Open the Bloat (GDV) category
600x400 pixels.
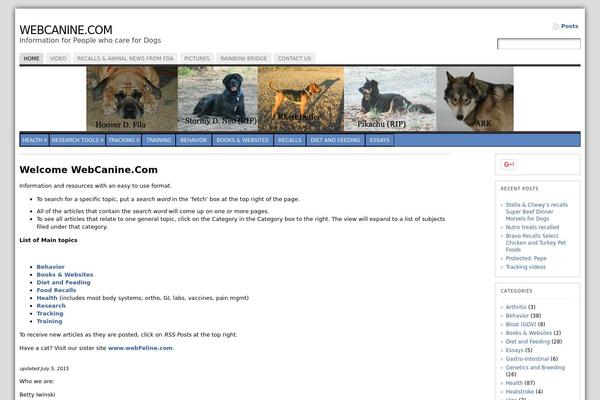pyautogui.click(x=521, y=324)
